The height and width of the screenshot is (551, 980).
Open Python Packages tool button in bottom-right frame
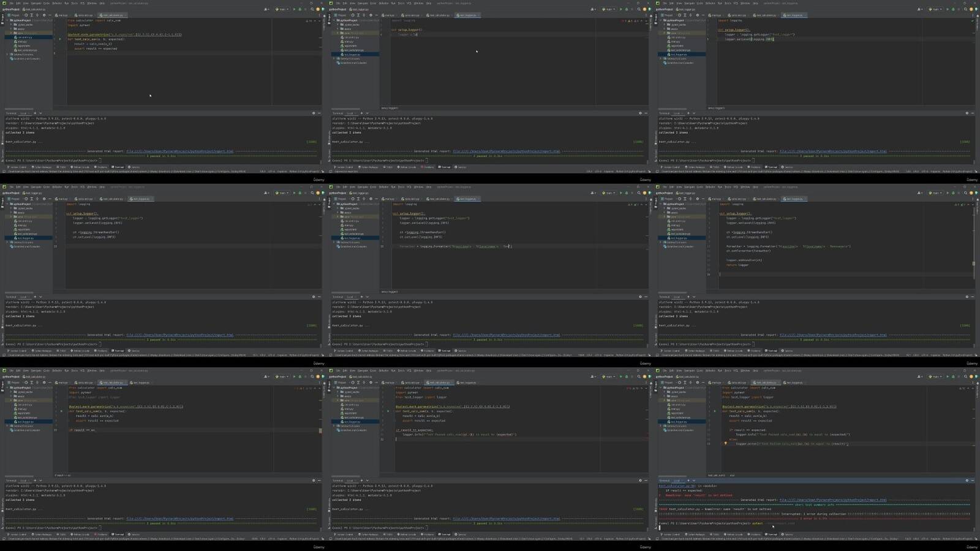[x=695, y=534]
